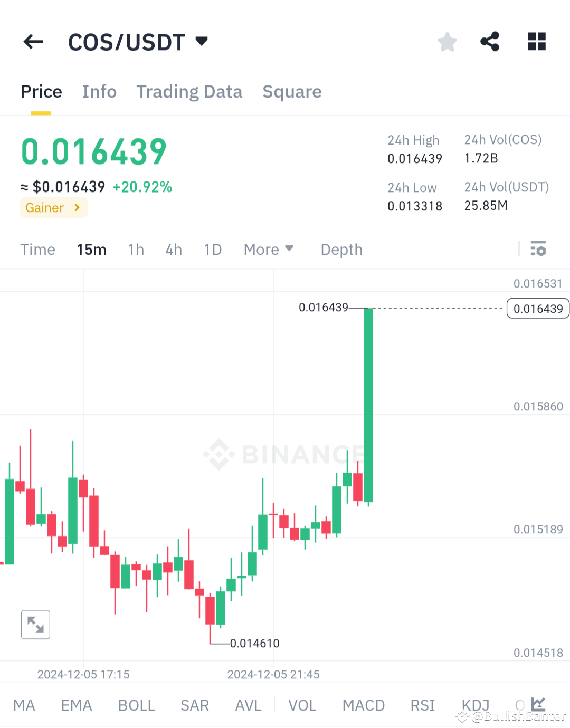Viewport: 570px width, 728px height.
Task: Enable the VOL indicator
Action: [x=302, y=705]
